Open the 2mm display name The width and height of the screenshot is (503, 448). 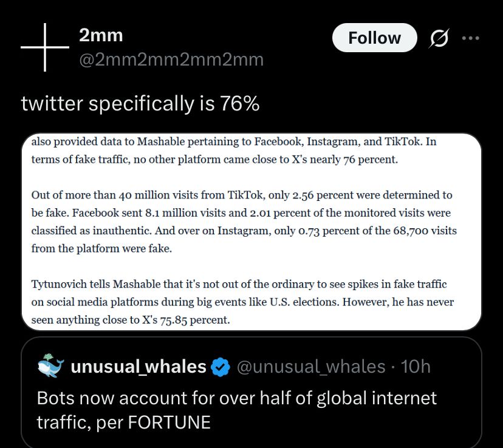[101, 35]
